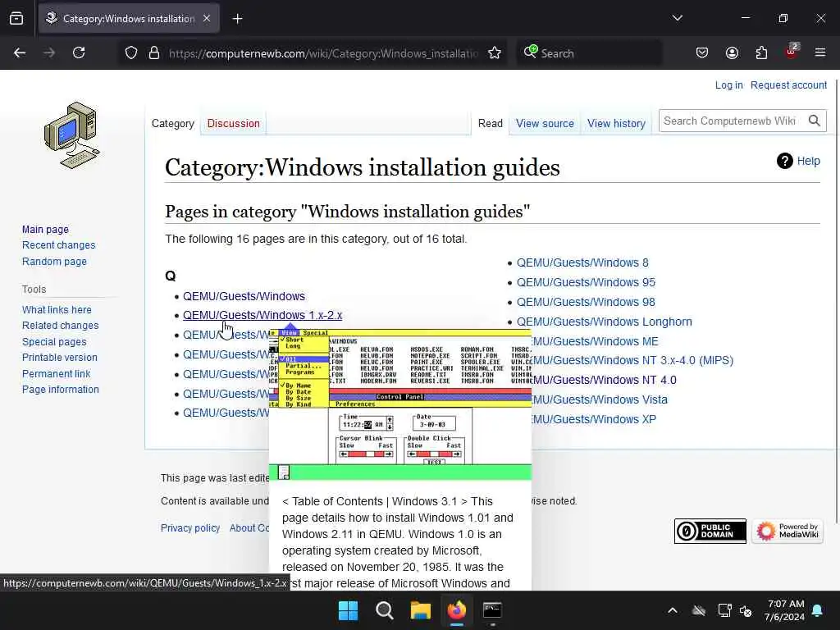Open the muted volume tray icon
This screenshot has width=840, height=630.
[x=746, y=610]
